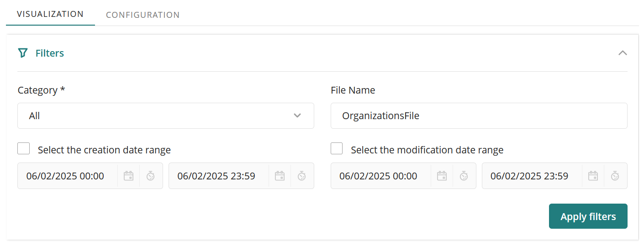Enable the creation date range checkbox
Image resolution: width=644 pixels, height=252 pixels.
24,149
